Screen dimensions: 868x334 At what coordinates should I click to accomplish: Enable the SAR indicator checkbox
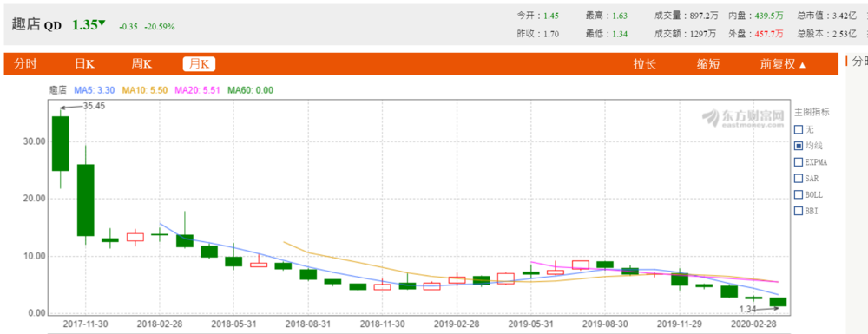[x=799, y=179]
